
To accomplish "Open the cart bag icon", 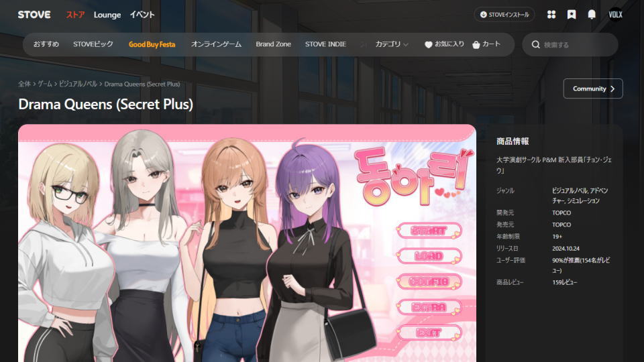I will tap(476, 45).
